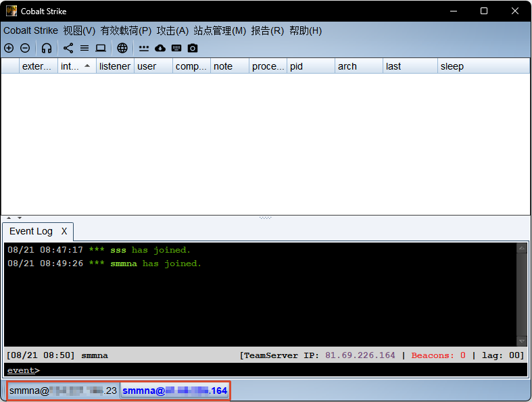Click the Disconnect minus icon
Image resolution: width=532 pixels, height=402 pixels.
pyautogui.click(x=25, y=48)
